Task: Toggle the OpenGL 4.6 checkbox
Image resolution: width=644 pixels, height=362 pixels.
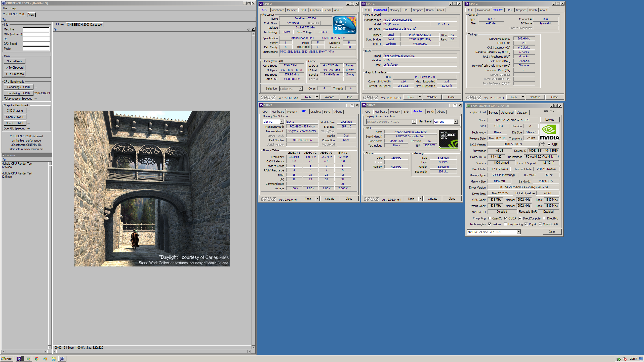Action: [540, 224]
